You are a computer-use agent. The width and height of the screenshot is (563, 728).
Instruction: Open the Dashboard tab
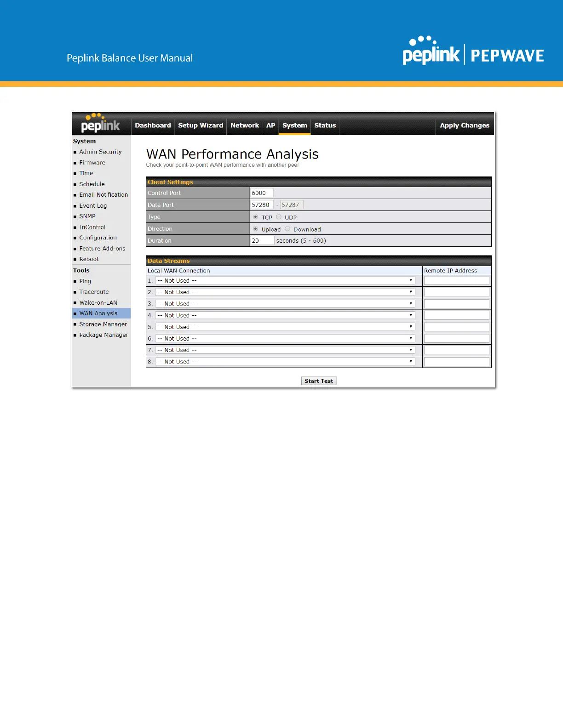tap(153, 125)
